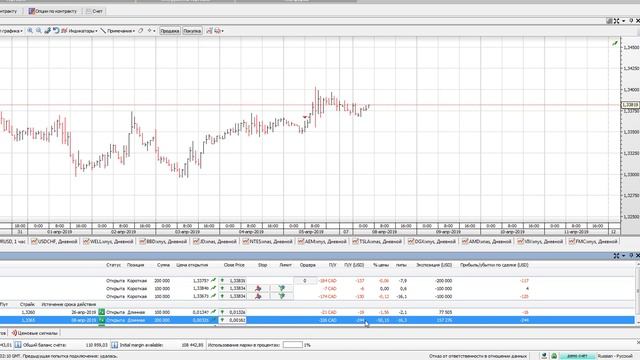Maximize the chart panel with the expand icon
The image size is (640, 360).
coord(616,20)
